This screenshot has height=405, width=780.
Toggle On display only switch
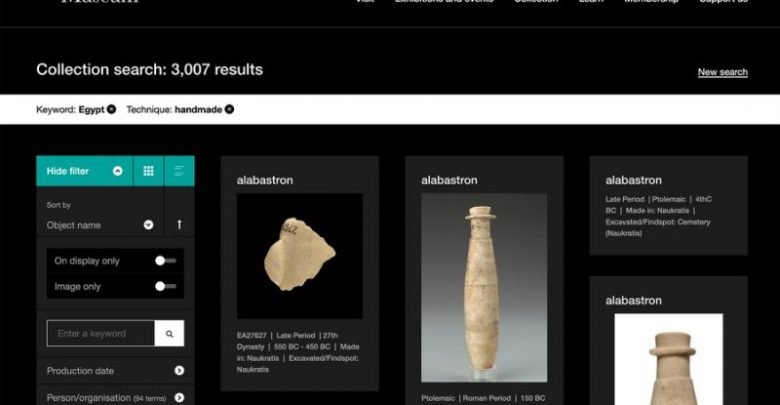(165, 261)
